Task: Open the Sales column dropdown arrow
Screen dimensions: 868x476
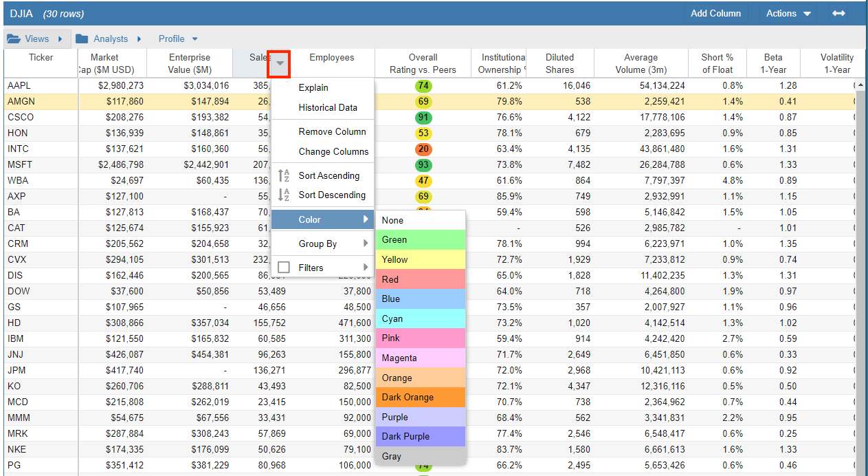Action: tap(280, 64)
